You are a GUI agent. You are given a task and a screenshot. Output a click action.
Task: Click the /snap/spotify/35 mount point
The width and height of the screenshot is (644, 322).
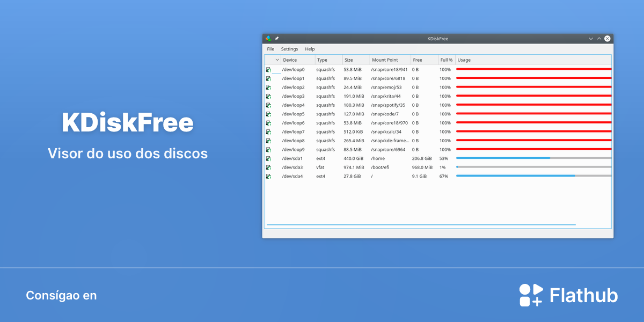click(388, 105)
